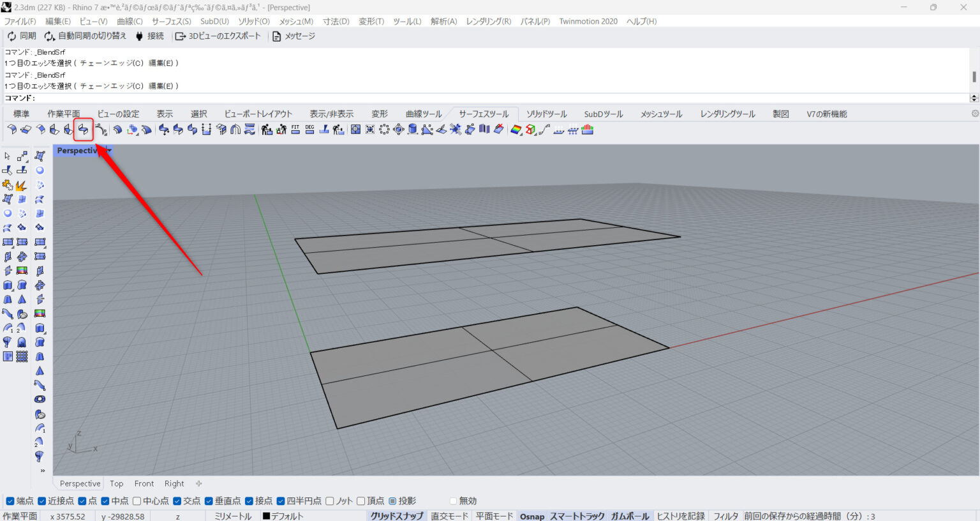Viewport: 980px width, 521px height.
Task: Click 自動同期の切り替え auto-sync toggle button
Action: tap(85, 36)
